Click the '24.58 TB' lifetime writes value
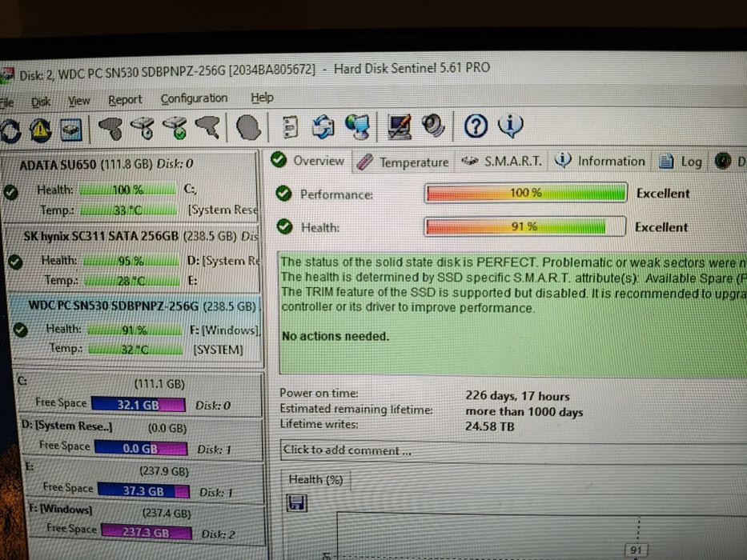Image resolution: width=747 pixels, height=560 pixels. 489,426
